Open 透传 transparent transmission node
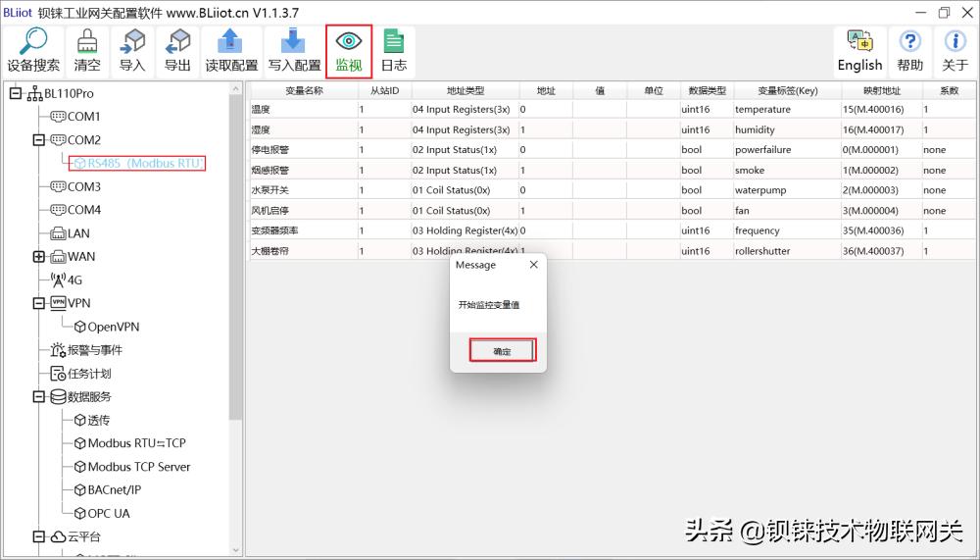980x560 pixels. click(91, 420)
